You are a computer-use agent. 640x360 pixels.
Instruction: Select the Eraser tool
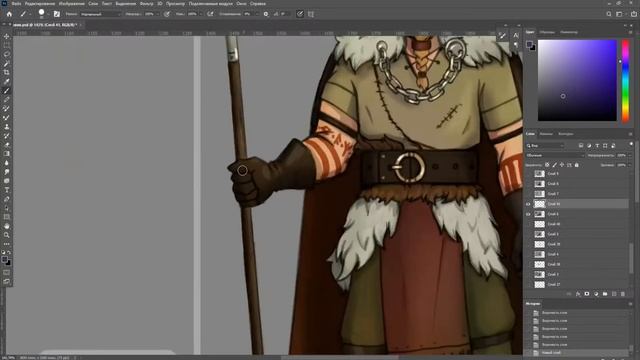click(7, 144)
